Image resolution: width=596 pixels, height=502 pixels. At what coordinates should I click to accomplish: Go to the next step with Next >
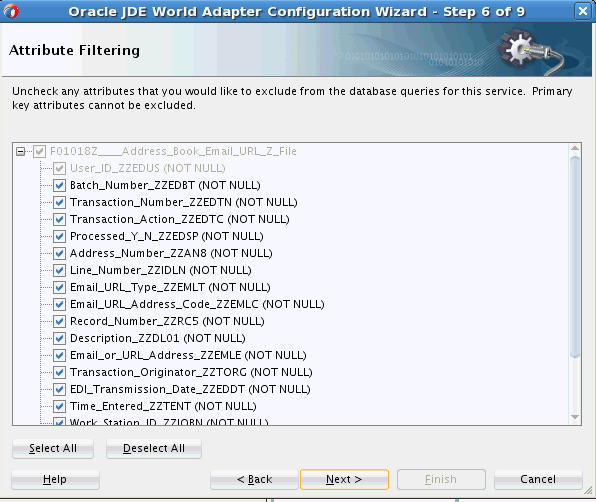(344, 479)
